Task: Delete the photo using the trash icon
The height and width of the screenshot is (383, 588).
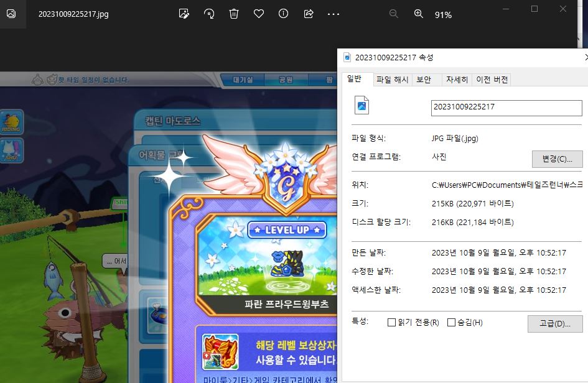Action: pos(233,14)
